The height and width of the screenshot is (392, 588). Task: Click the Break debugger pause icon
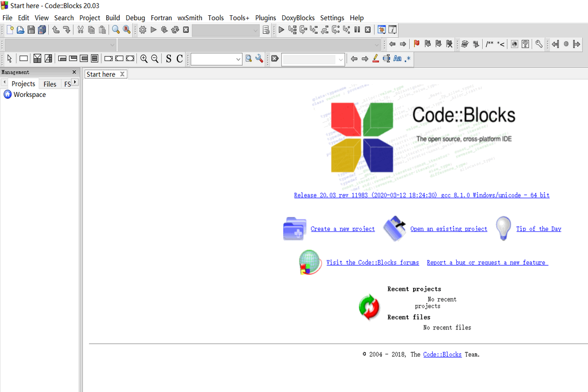(357, 29)
